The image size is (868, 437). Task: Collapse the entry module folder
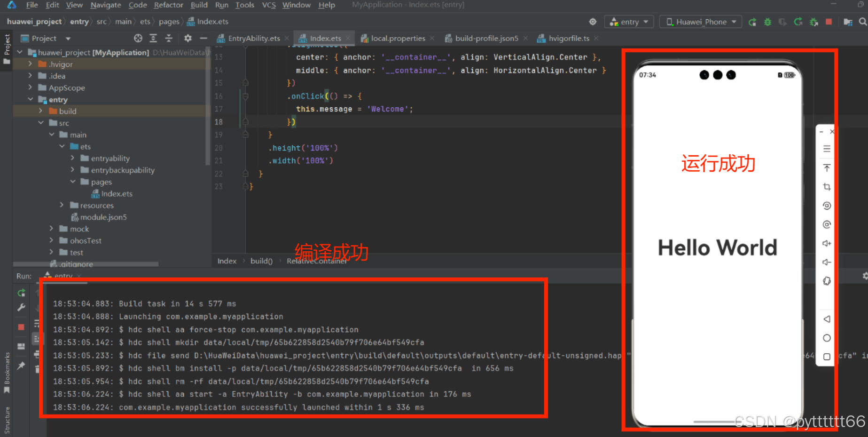[30, 99]
